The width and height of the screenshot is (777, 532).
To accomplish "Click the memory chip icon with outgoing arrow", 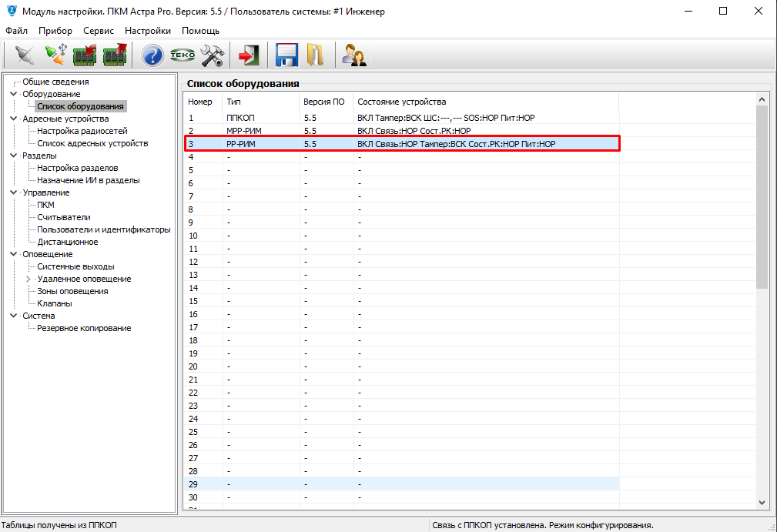I will 115,55.
